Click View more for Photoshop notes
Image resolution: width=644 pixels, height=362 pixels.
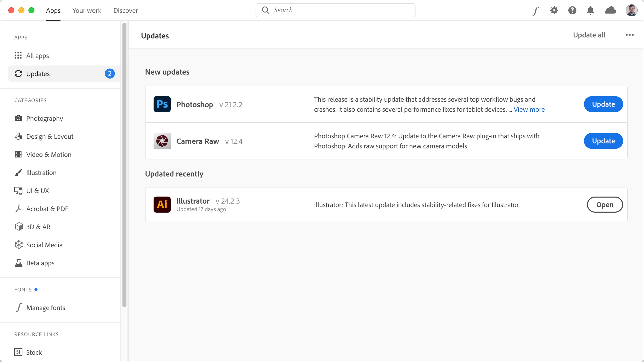529,109
